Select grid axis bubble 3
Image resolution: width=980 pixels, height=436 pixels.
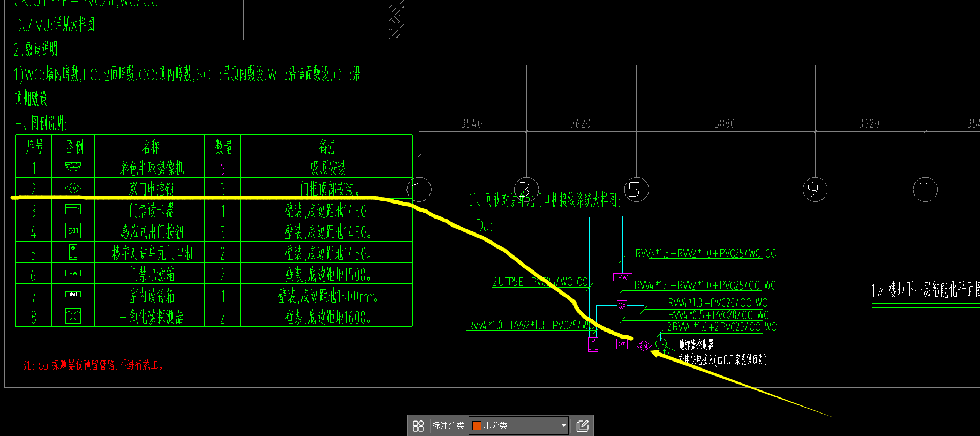coord(526,190)
